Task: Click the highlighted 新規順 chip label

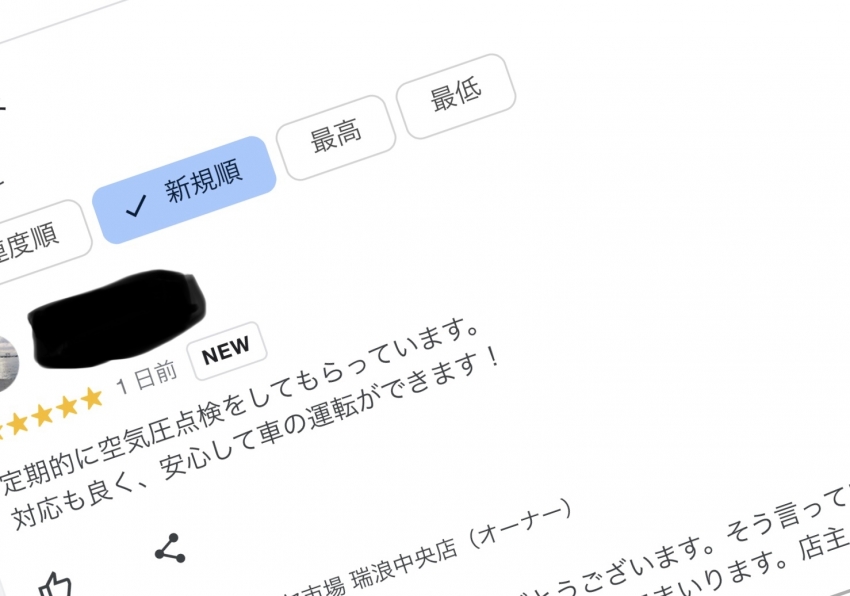Action: tap(203, 182)
